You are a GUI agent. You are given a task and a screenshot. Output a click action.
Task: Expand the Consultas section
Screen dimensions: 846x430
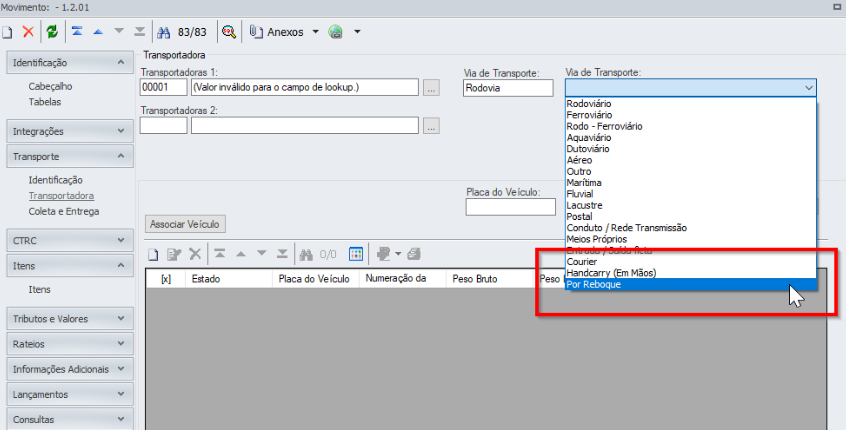(x=70, y=419)
